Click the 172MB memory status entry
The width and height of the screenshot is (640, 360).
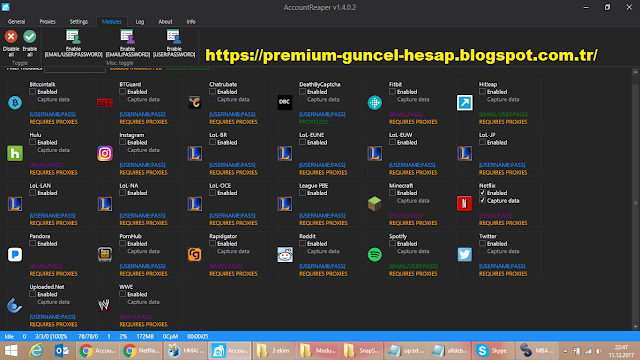click(x=145, y=337)
